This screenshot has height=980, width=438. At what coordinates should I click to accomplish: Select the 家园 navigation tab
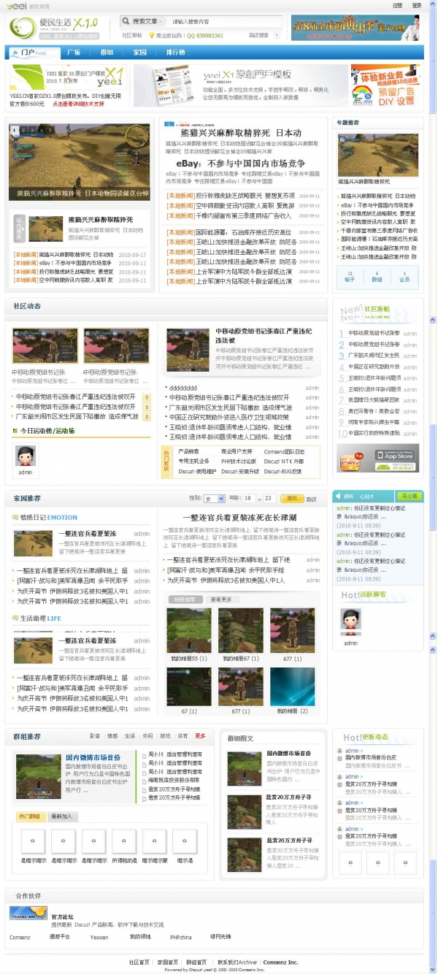pyautogui.click(x=139, y=53)
